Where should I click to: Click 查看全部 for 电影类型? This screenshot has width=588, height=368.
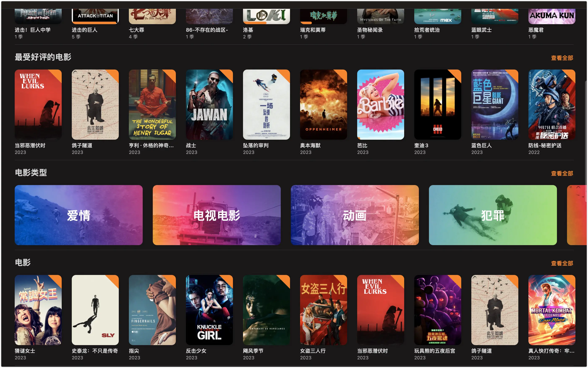point(562,173)
